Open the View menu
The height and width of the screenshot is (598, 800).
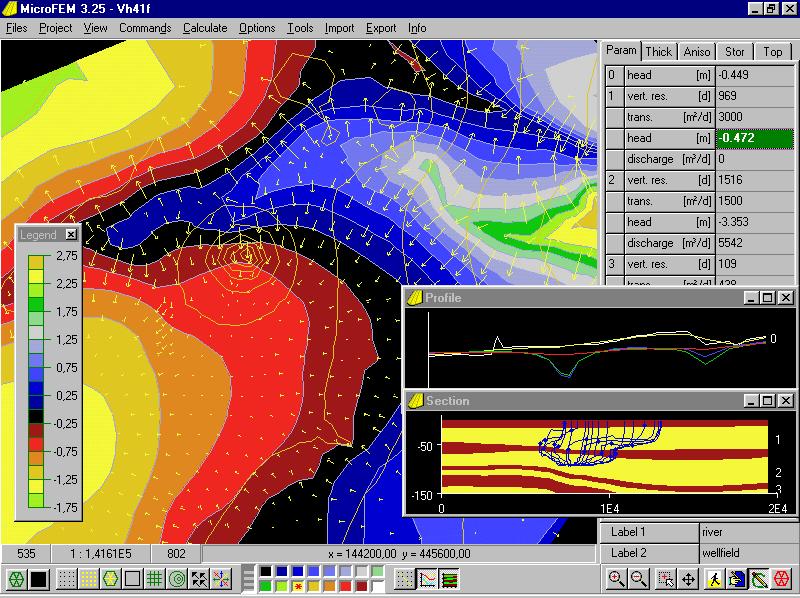click(95, 28)
